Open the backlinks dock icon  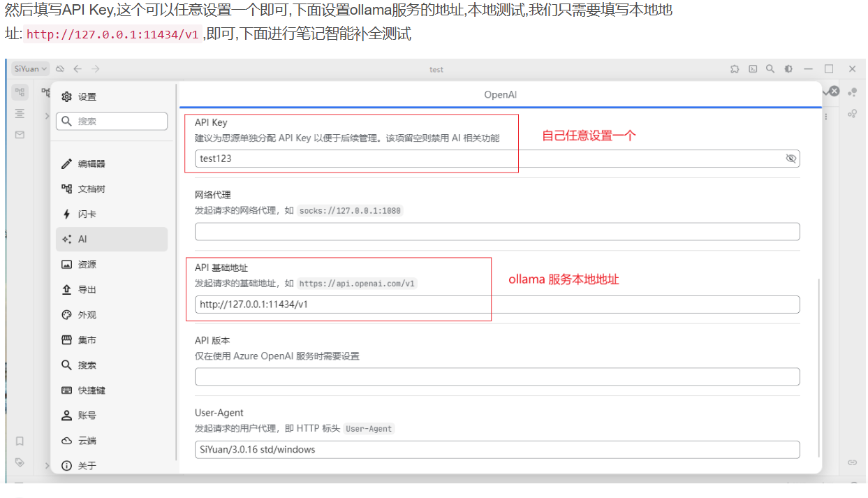point(853,462)
